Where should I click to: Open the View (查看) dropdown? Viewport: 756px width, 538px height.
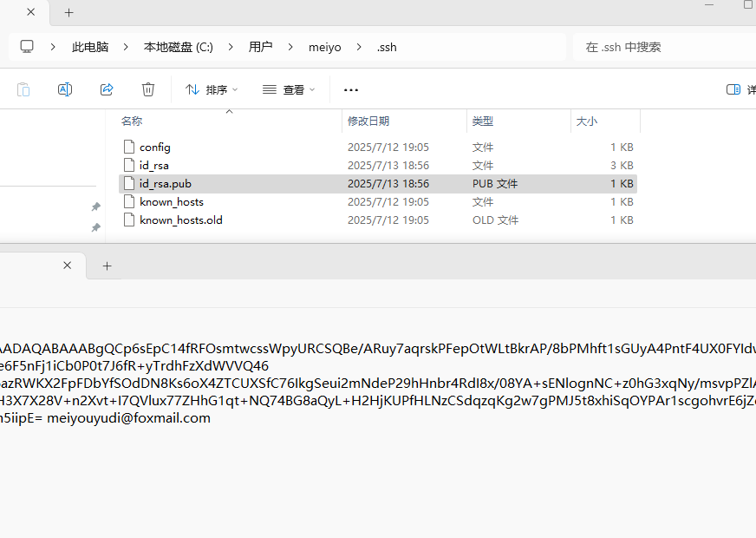[x=289, y=89]
